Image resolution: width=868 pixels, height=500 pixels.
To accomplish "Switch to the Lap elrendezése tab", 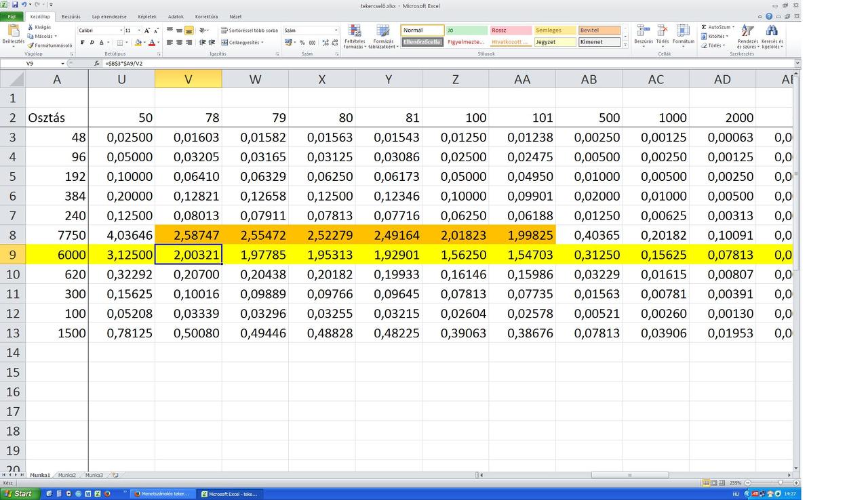I will 109,16.
